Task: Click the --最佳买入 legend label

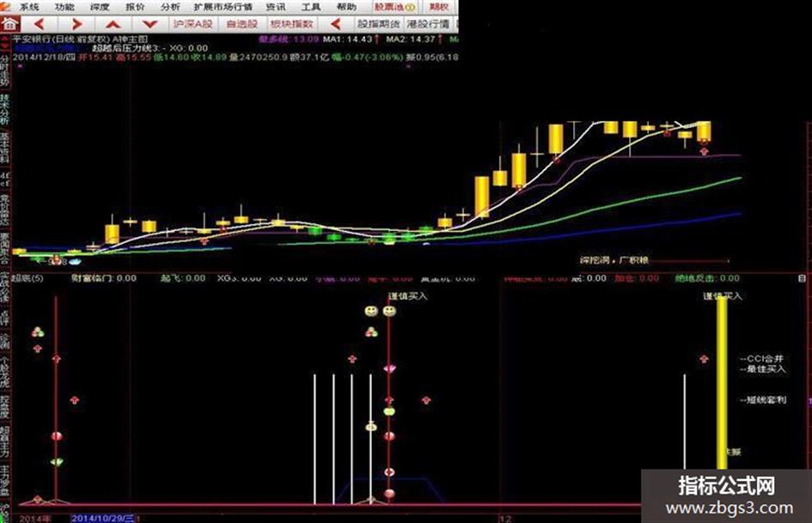Action: point(763,369)
